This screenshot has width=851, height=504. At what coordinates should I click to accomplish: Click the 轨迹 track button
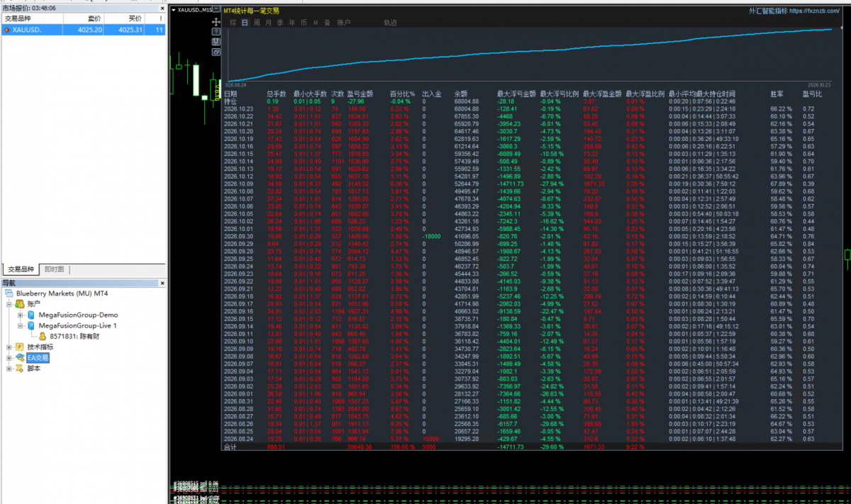[390, 23]
